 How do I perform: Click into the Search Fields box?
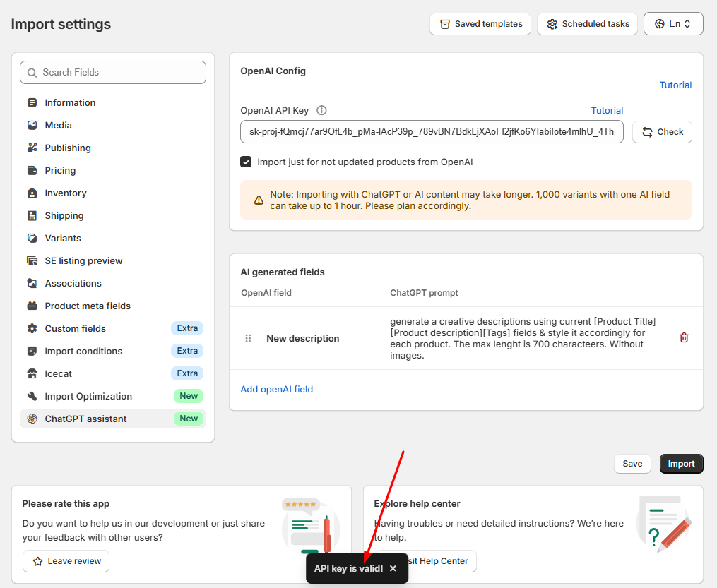pos(113,73)
